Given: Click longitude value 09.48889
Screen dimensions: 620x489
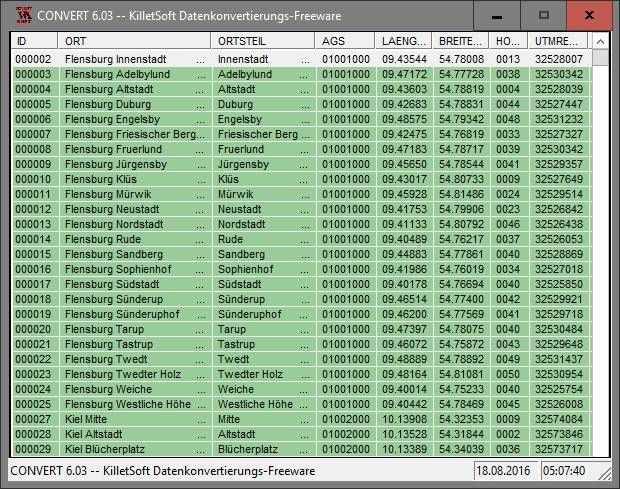Looking at the screenshot, I should tap(404, 359).
